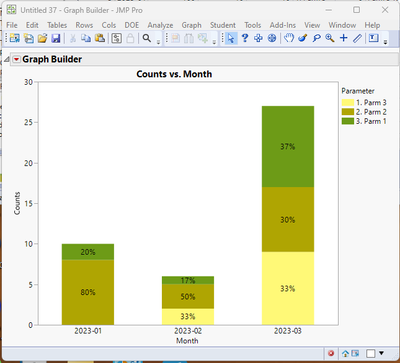Image resolution: width=400 pixels, height=363 pixels.
Task: Open the Add-Ins menu
Action: pyautogui.click(x=283, y=25)
